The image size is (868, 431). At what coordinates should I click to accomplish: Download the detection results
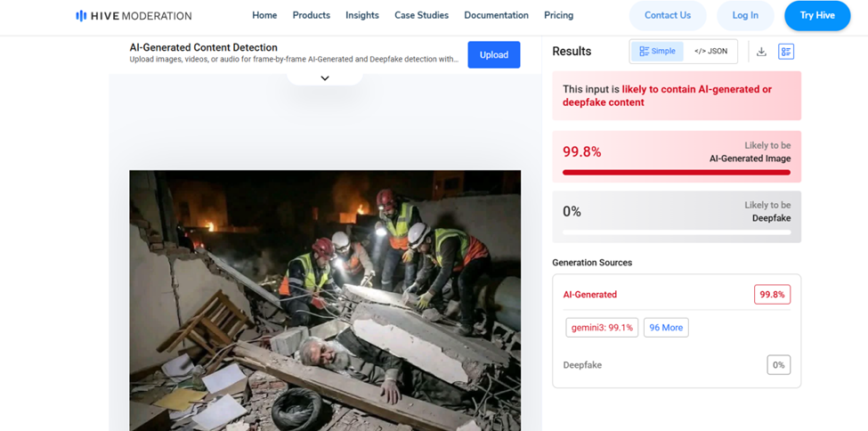pyautogui.click(x=761, y=52)
